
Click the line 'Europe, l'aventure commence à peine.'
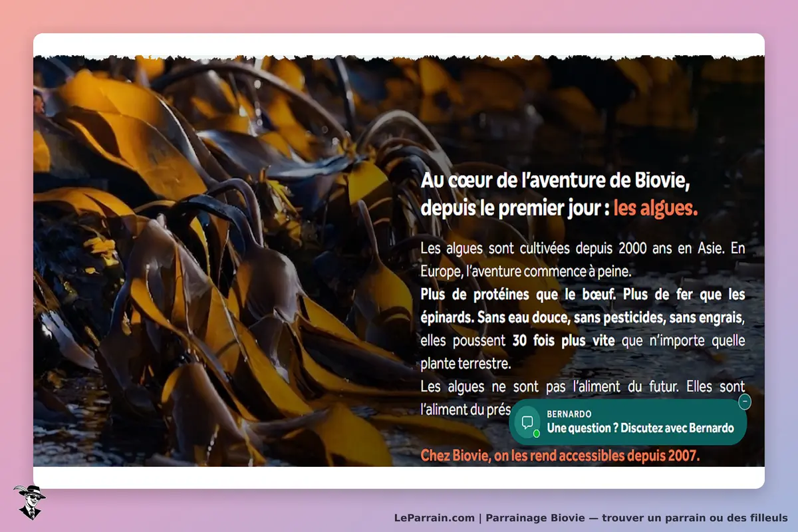(x=525, y=272)
